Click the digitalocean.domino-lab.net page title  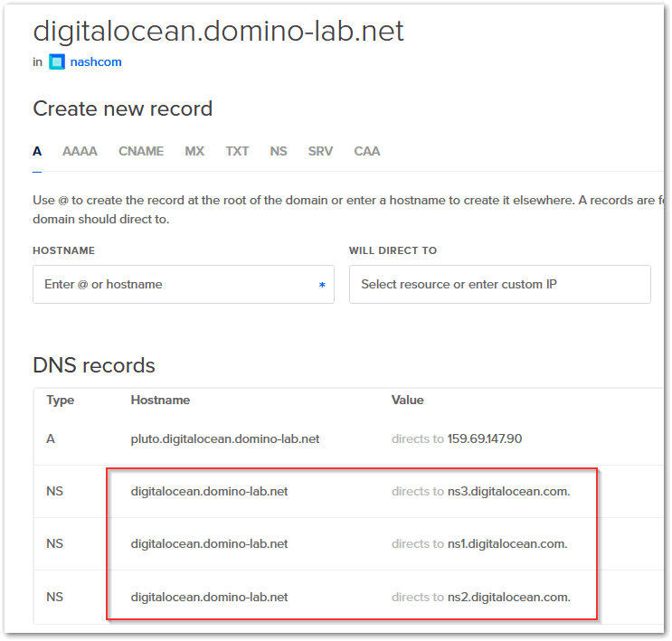pos(219,32)
